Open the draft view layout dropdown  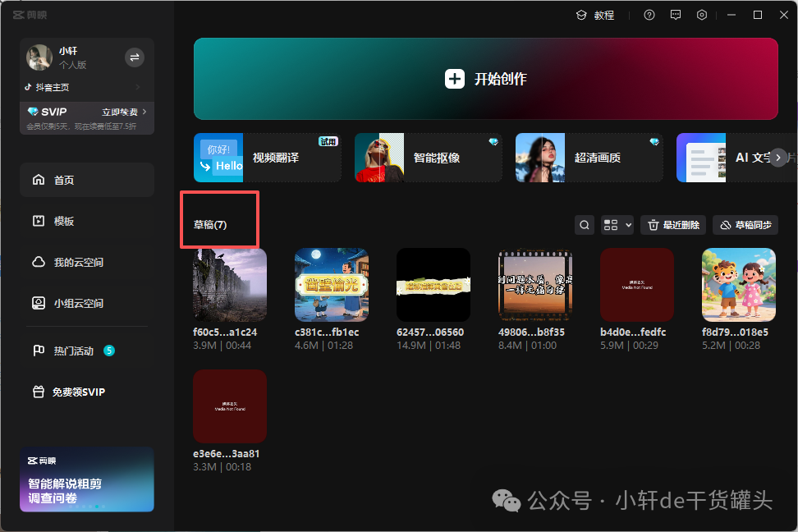point(617,225)
